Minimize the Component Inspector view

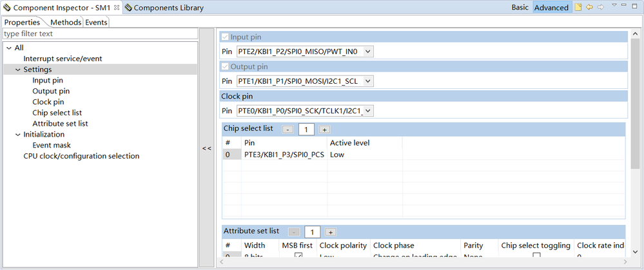coord(624,5)
